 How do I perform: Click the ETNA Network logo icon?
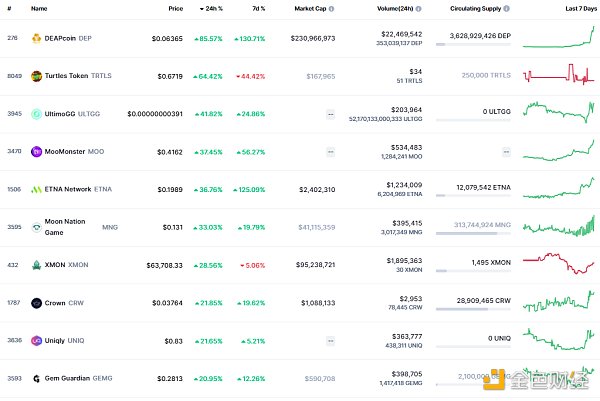tap(37, 189)
